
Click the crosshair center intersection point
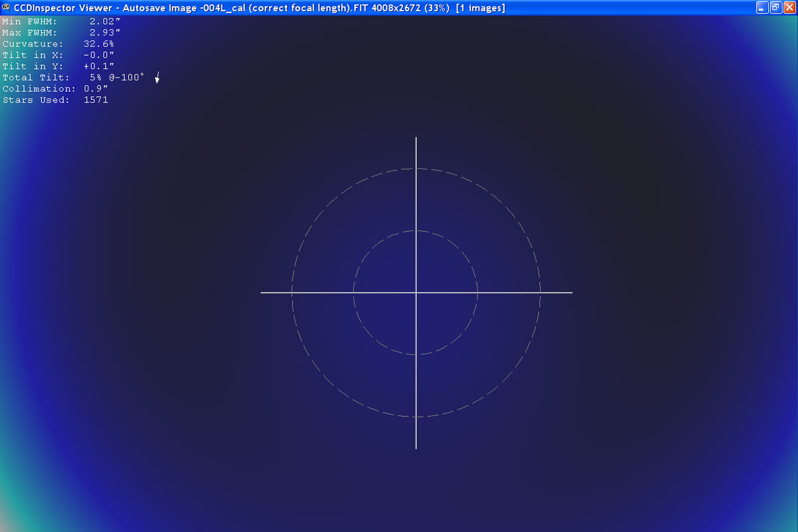[x=416, y=293]
